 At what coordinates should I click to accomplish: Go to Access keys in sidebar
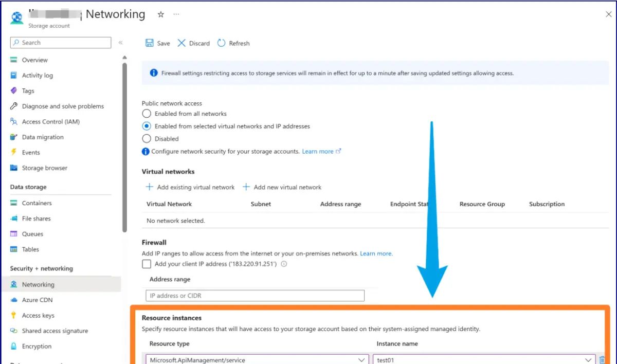[x=38, y=316]
